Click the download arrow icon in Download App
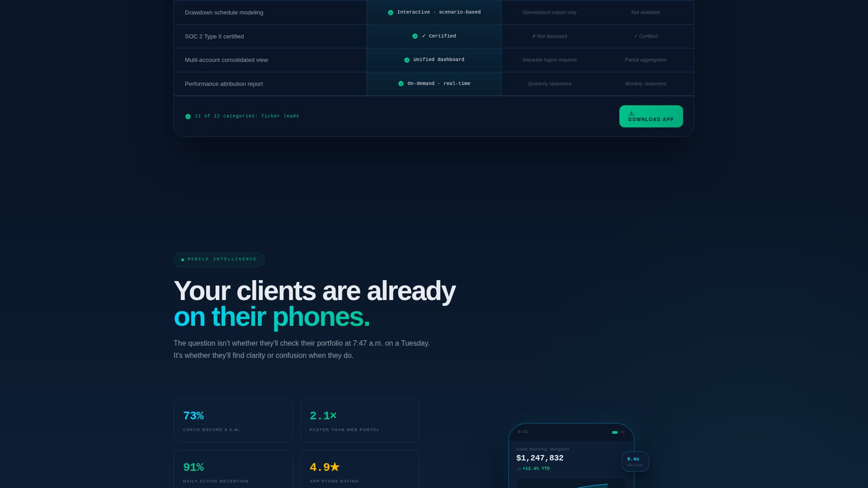The height and width of the screenshot is (488, 868). tap(632, 113)
